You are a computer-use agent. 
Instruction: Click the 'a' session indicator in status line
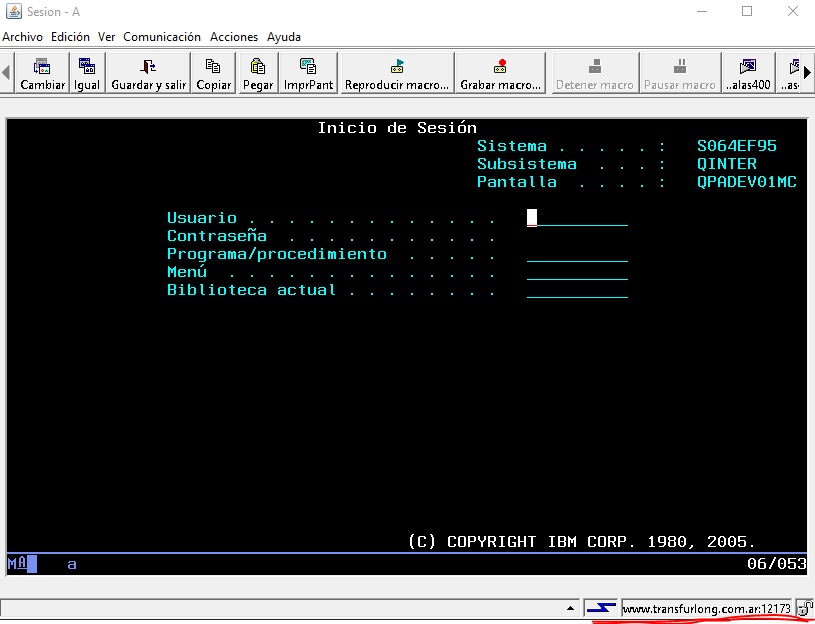pos(72,564)
